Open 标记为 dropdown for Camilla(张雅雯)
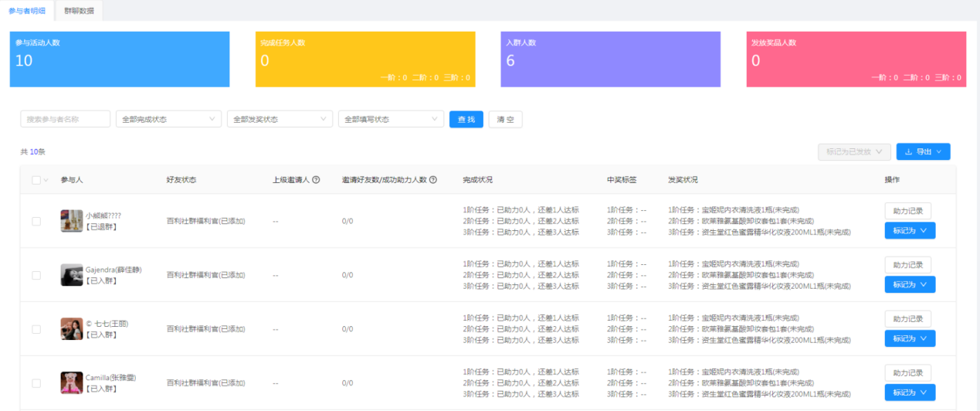The height and width of the screenshot is (411, 980). coord(910,392)
